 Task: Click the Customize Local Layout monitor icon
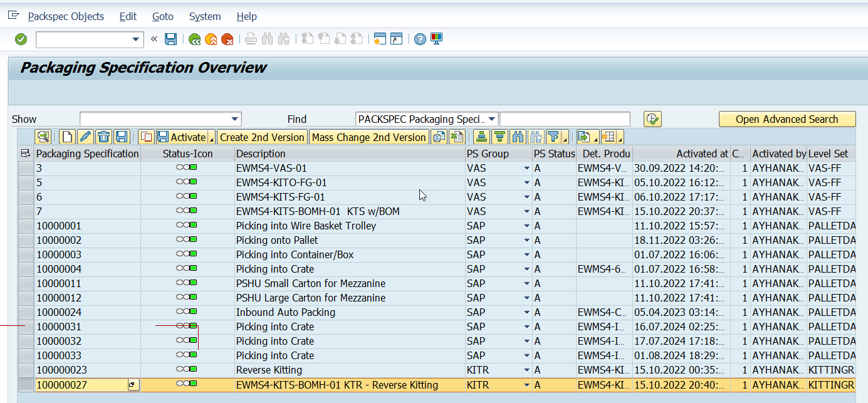437,39
